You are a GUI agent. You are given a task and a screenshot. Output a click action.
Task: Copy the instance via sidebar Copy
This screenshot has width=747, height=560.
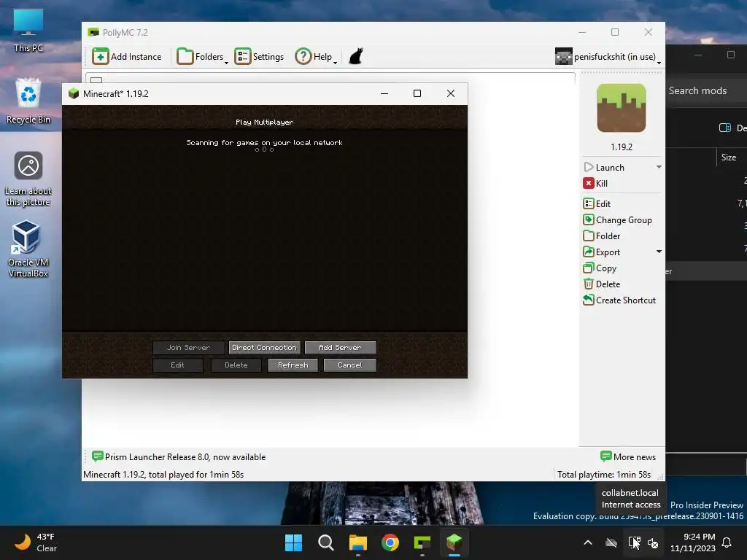(600, 268)
